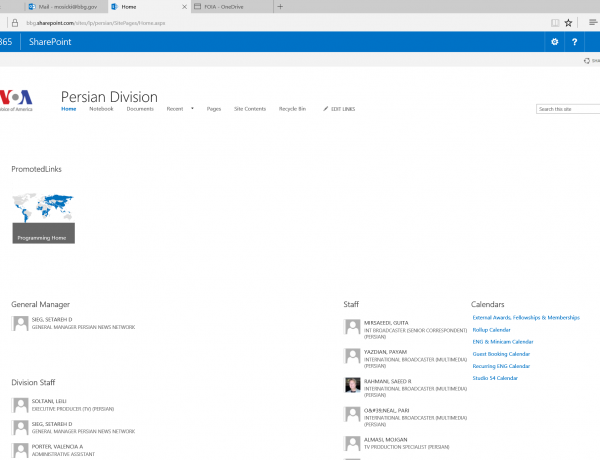Click name MIRSAEEDI, GUITA

coord(386,323)
